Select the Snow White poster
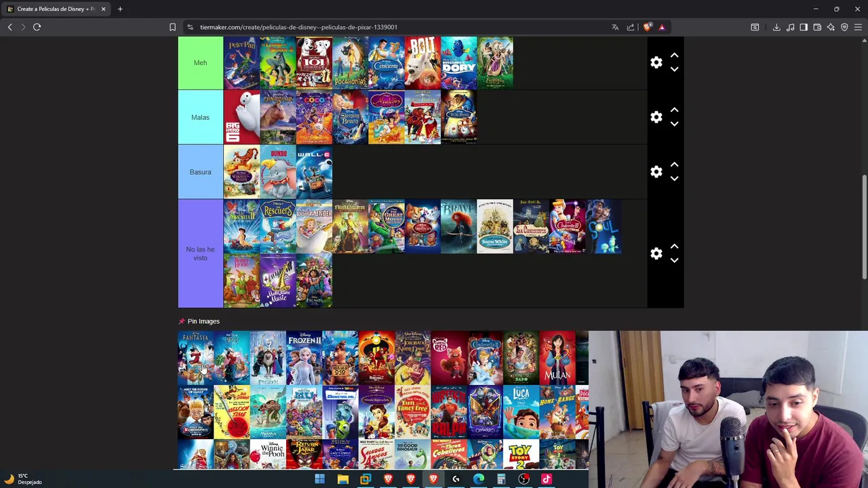This screenshot has height=488, width=868. [495, 226]
